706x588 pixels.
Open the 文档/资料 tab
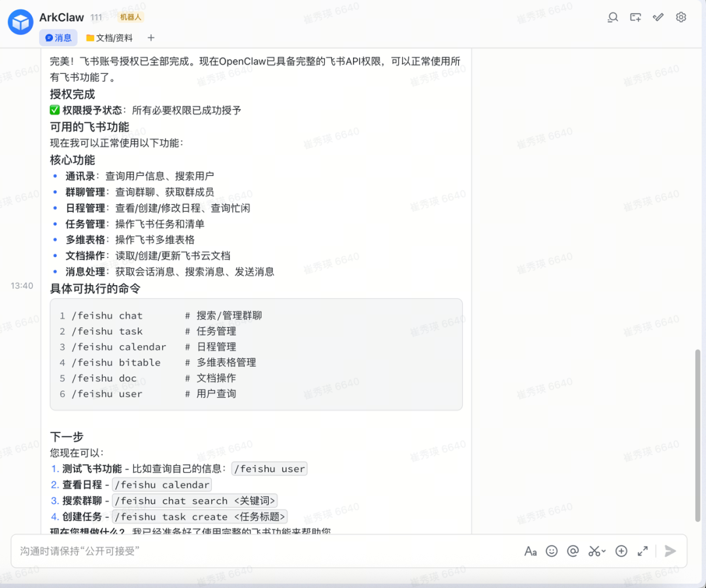pos(109,38)
